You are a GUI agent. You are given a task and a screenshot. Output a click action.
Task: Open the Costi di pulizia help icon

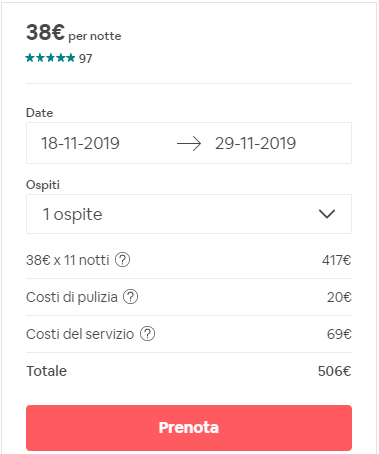click(x=131, y=297)
